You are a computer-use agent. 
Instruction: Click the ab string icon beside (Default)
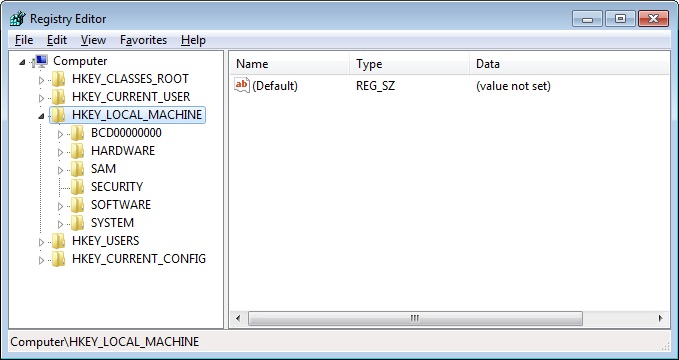(x=242, y=85)
